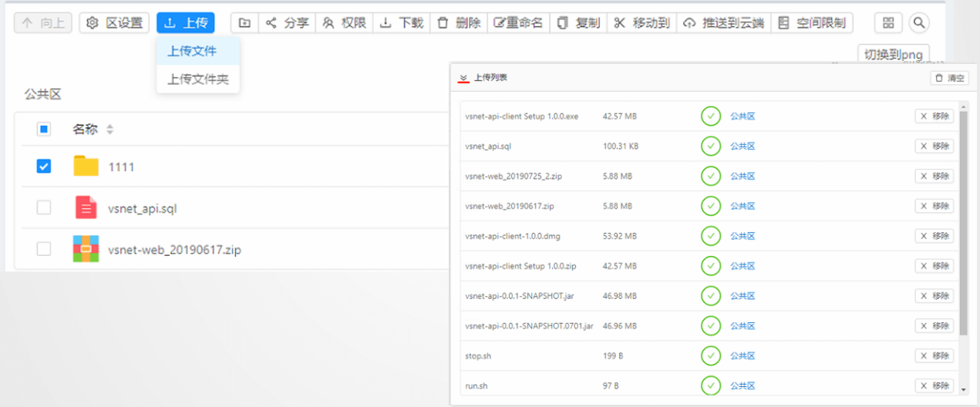This screenshot has width=980, height=407.
Task: Open 公共区 link for run.sh row
Action: (743, 385)
